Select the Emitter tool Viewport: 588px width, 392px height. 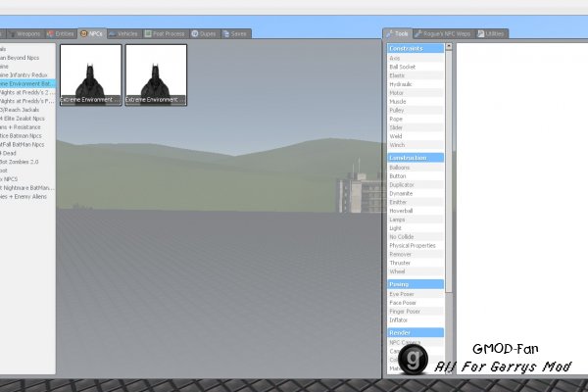[x=416, y=202]
